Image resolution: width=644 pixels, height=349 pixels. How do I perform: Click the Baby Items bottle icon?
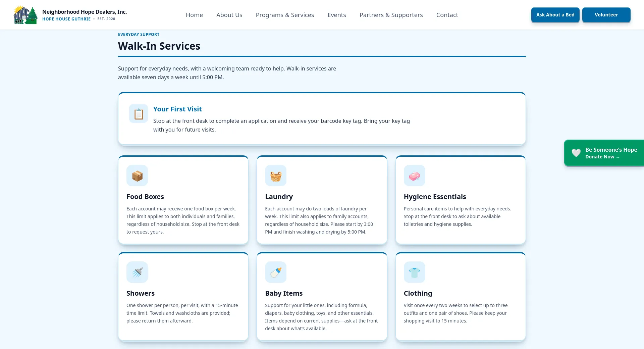pos(276,272)
